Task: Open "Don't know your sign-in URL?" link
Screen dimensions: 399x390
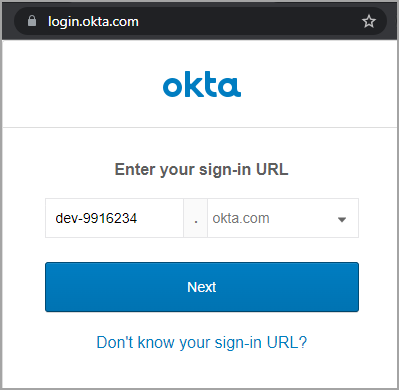Action: [202, 342]
